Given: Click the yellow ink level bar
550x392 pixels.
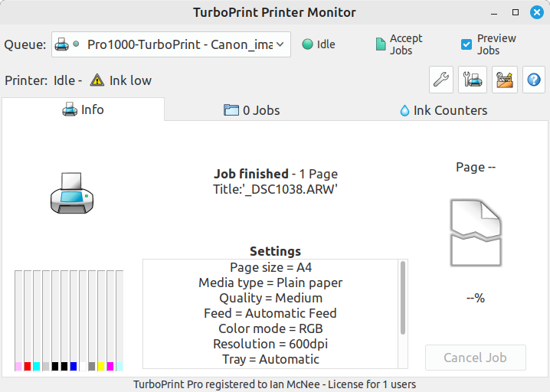Looking at the screenshot, I should point(101,322).
